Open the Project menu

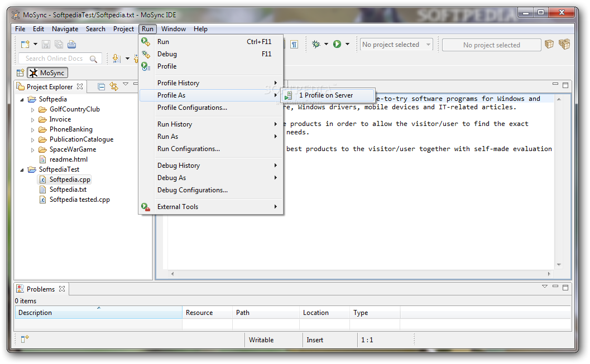click(x=123, y=29)
